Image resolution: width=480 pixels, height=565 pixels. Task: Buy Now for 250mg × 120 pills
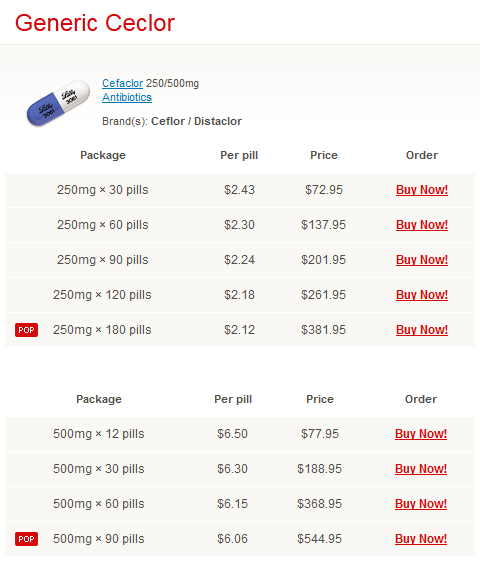point(422,295)
